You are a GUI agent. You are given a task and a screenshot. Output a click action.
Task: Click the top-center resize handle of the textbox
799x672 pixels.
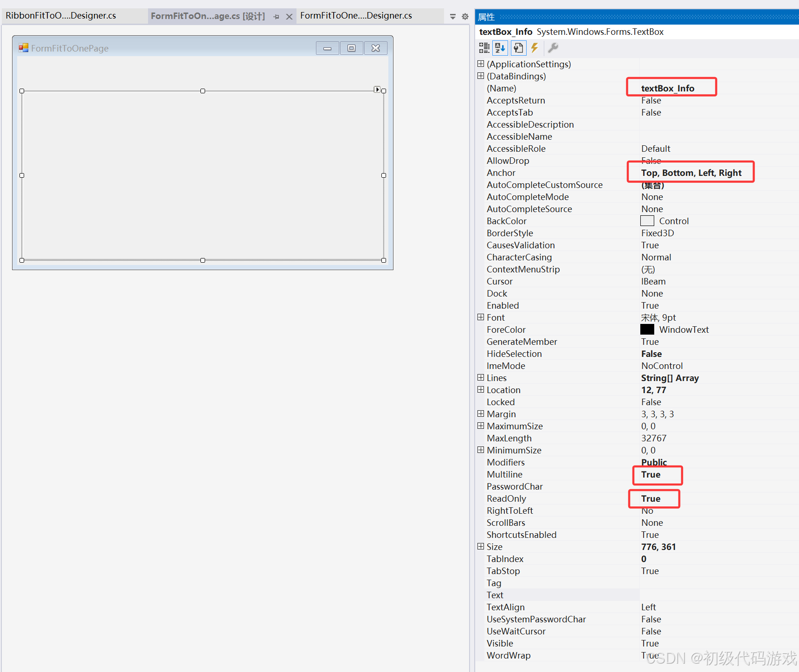click(203, 91)
